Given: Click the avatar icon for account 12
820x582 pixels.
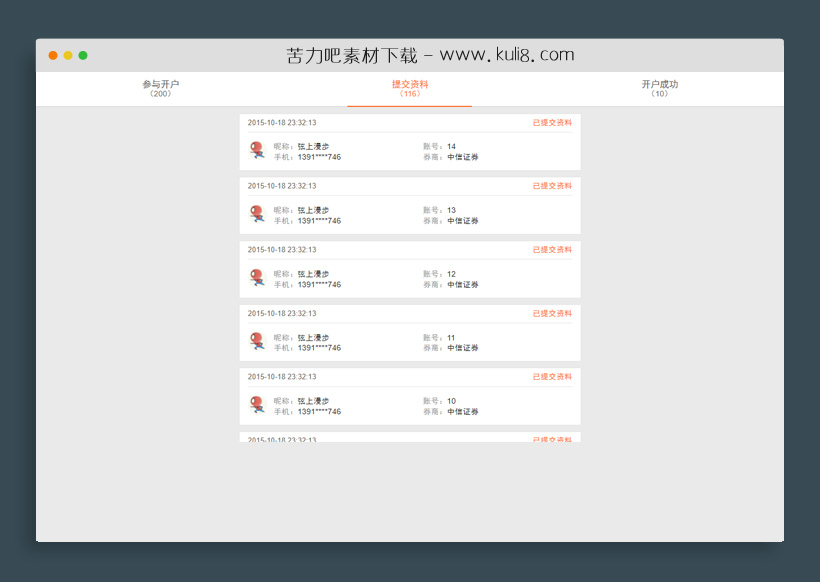Looking at the screenshot, I should pos(257,278).
